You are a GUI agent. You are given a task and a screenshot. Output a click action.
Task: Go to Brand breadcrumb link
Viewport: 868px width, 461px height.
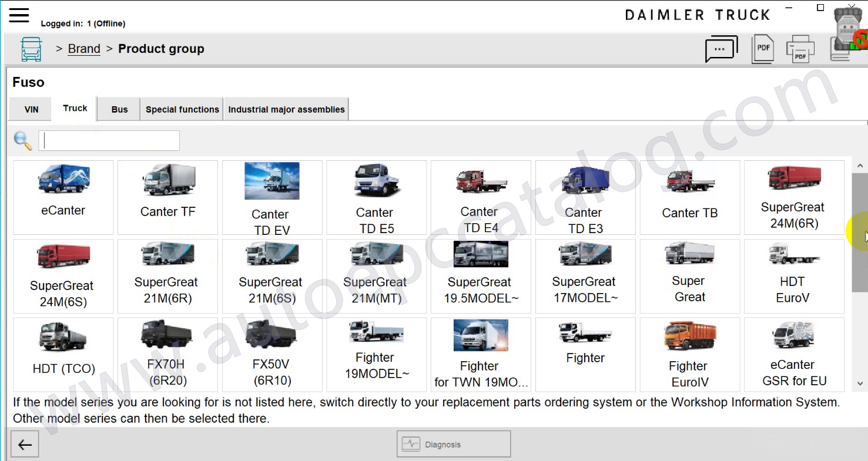[x=84, y=49]
